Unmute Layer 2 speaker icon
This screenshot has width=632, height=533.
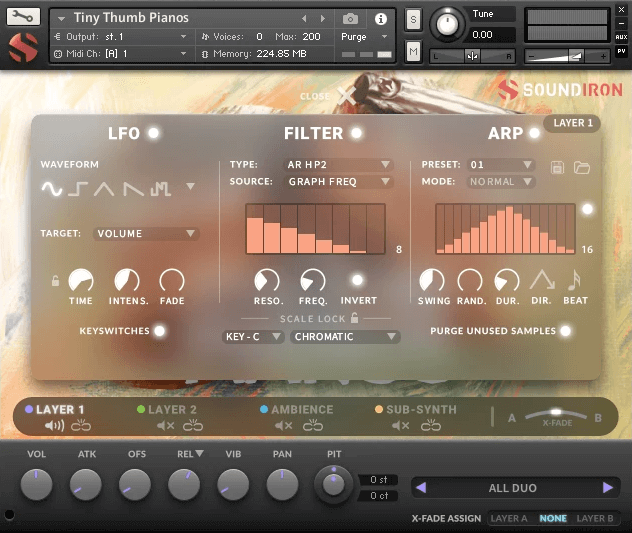coord(166,425)
